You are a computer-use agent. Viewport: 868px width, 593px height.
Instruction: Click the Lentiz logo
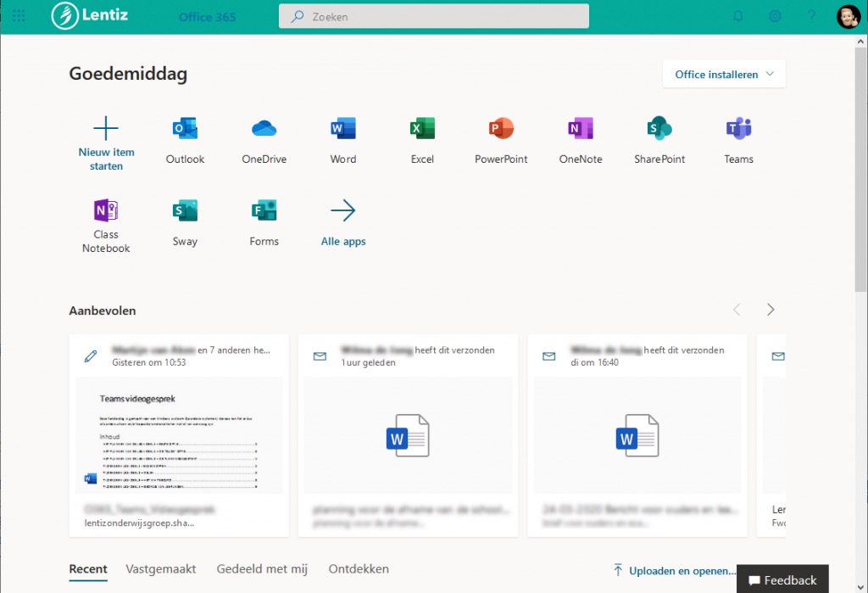click(90, 15)
